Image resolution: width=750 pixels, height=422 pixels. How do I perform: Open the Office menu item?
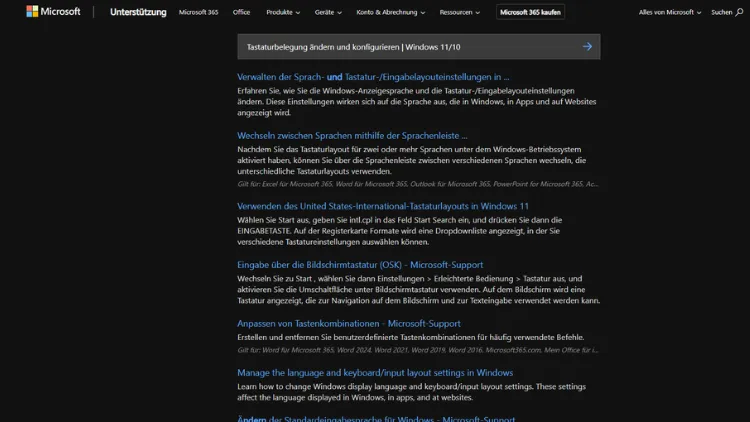click(242, 12)
